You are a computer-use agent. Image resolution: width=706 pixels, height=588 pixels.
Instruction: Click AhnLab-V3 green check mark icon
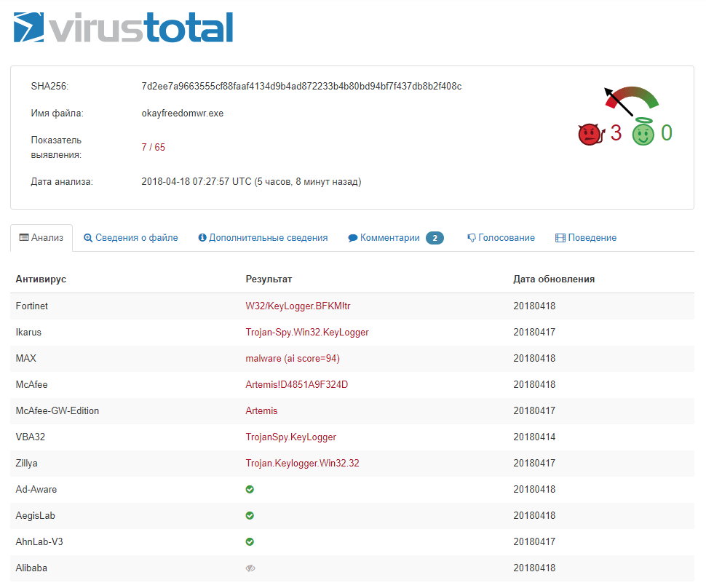250,541
